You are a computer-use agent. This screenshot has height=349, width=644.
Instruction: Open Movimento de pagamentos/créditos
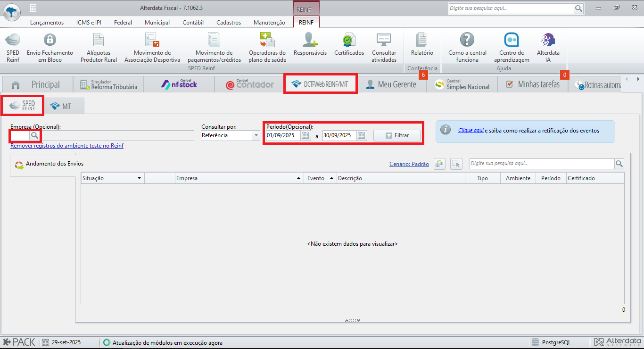[214, 48]
